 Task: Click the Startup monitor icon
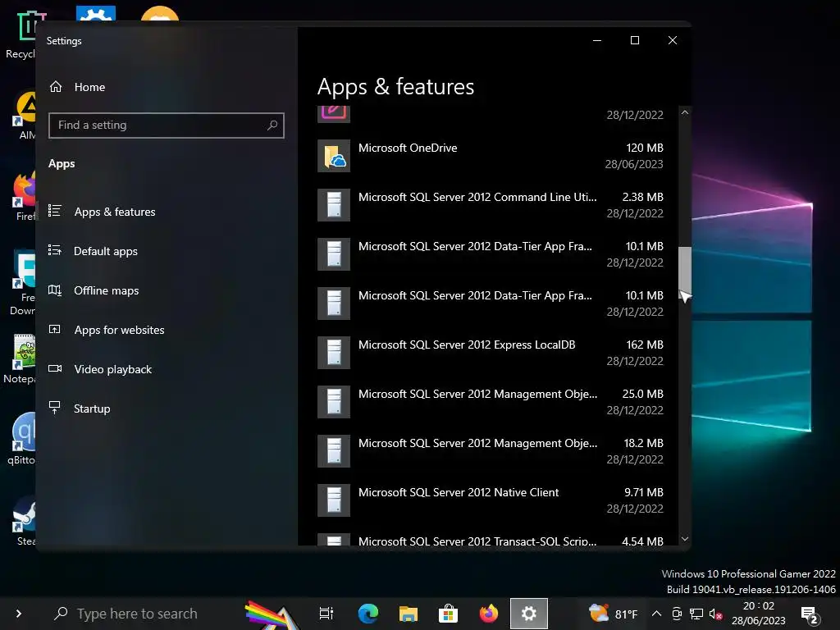point(55,408)
